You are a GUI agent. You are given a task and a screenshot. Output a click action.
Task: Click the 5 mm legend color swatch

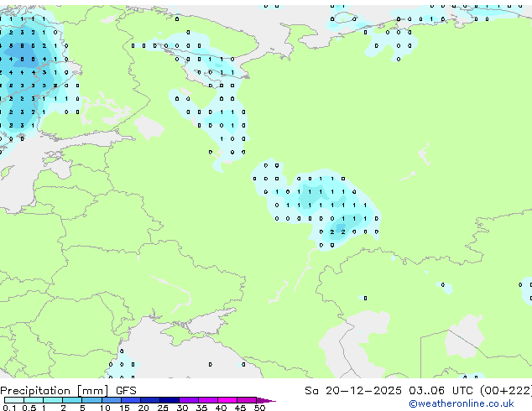point(91,400)
